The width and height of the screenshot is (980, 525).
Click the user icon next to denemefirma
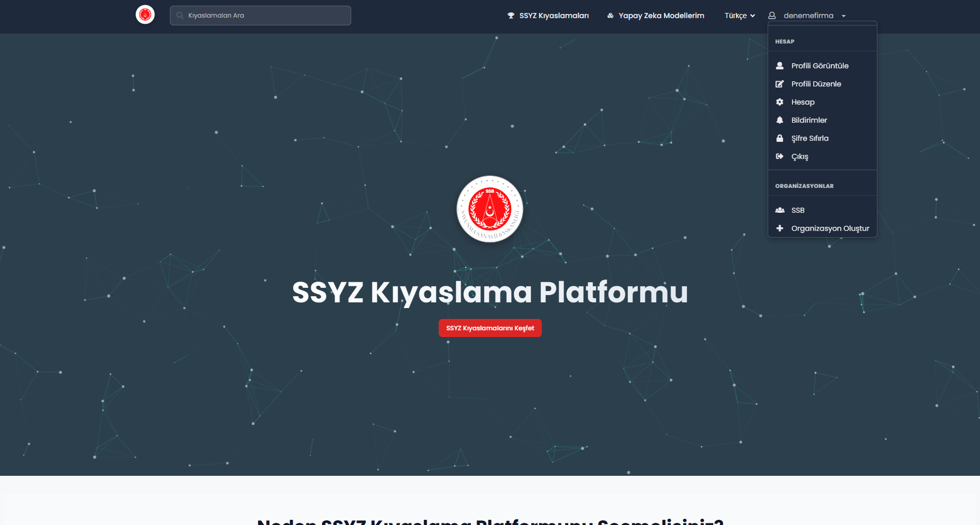click(772, 16)
